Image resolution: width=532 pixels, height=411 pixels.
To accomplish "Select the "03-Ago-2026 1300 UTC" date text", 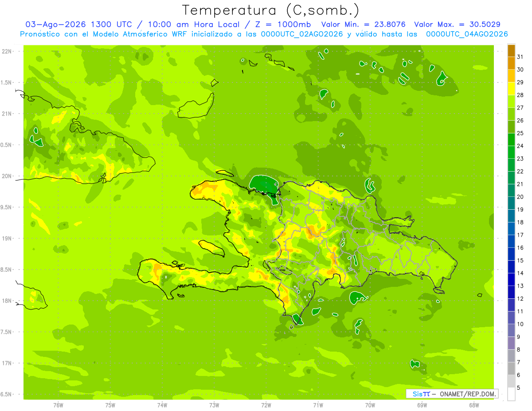I will coord(78,24).
